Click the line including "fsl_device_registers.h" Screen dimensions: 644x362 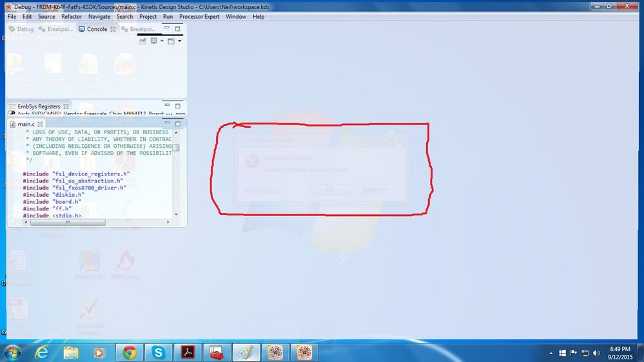pos(76,174)
